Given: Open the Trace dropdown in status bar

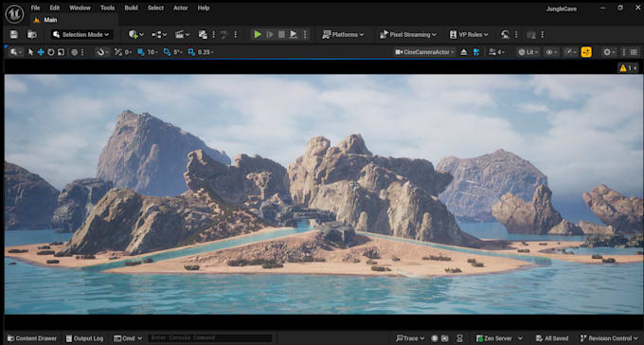Looking at the screenshot, I should tap(410, 338).
